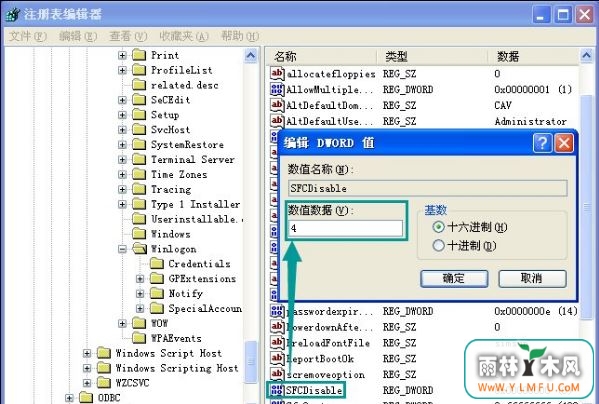
Task: Select the hexadecimal (十六进制) base option
Action: point(438,227)
